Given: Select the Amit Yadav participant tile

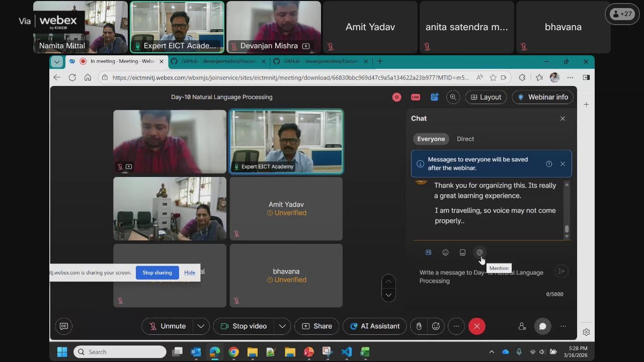Looking at the screenshot, I should coord(286,209).
